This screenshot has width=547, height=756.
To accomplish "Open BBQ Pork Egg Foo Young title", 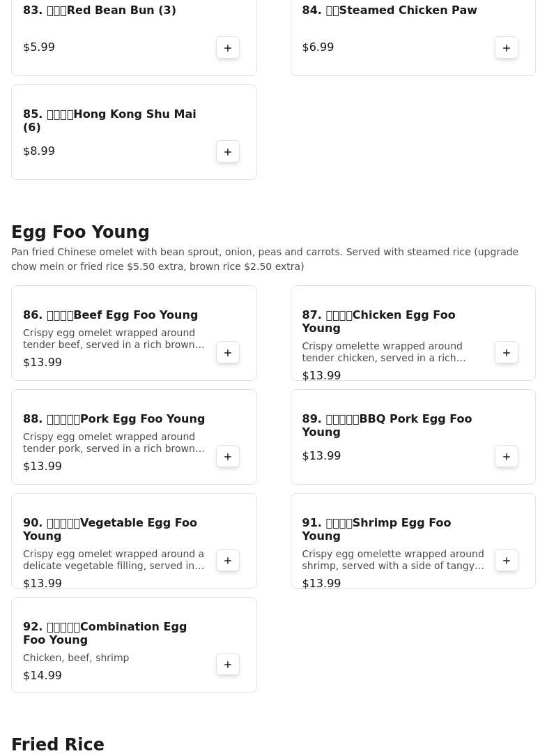I will click(387, 425).
